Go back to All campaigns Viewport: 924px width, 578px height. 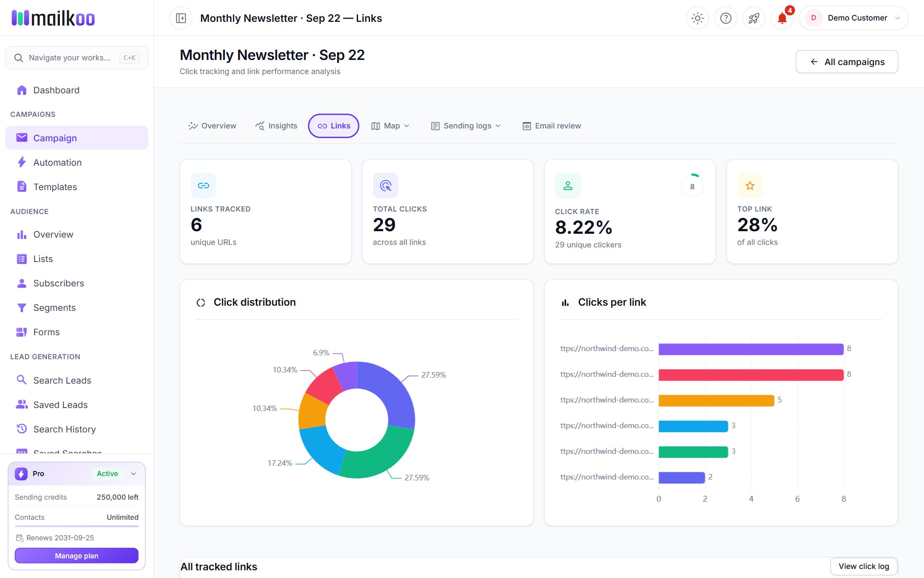tap(847, 62)
